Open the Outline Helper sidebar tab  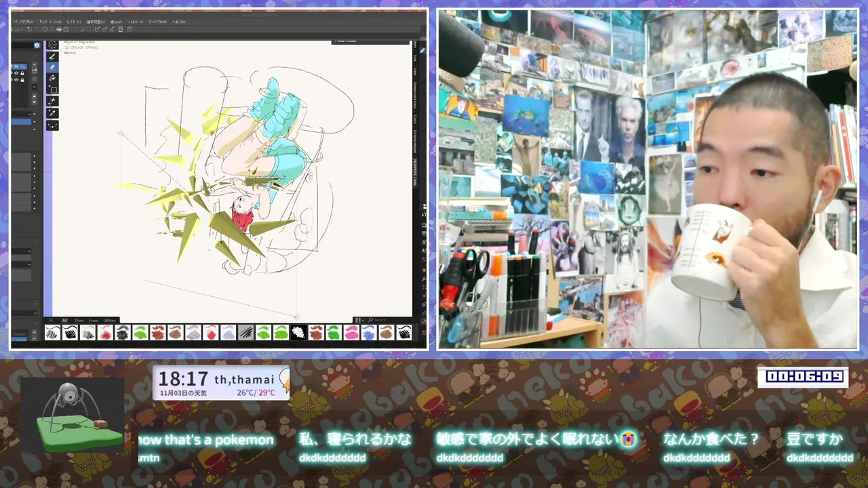point(415,142)
